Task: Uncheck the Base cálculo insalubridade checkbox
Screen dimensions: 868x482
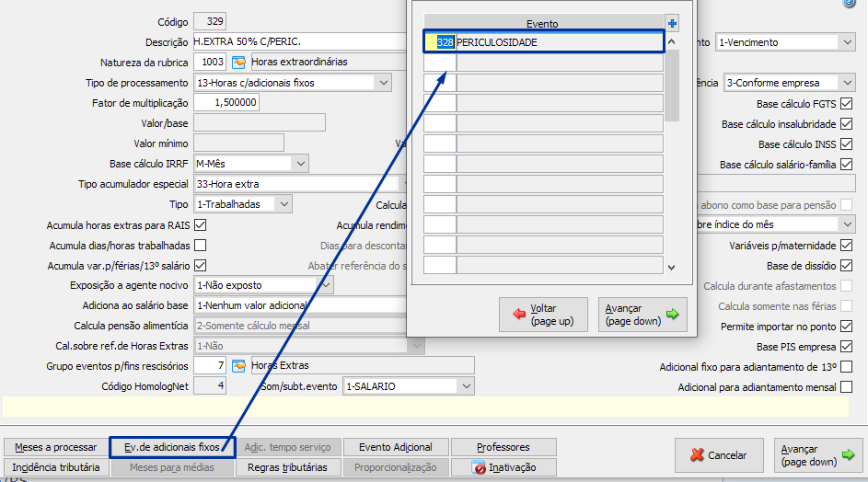Action: coord(847,124)
